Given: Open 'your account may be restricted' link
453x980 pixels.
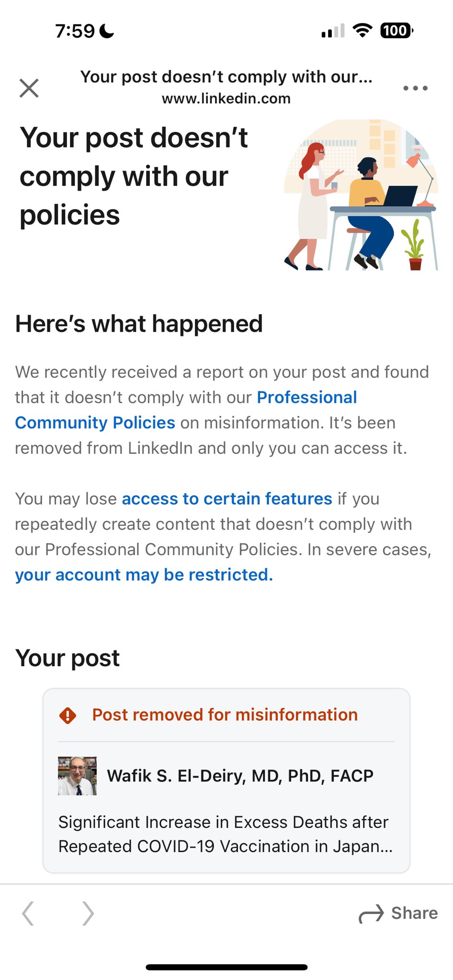Looking at the screenshot, I should pyautogui.click(x=144, y=575).
